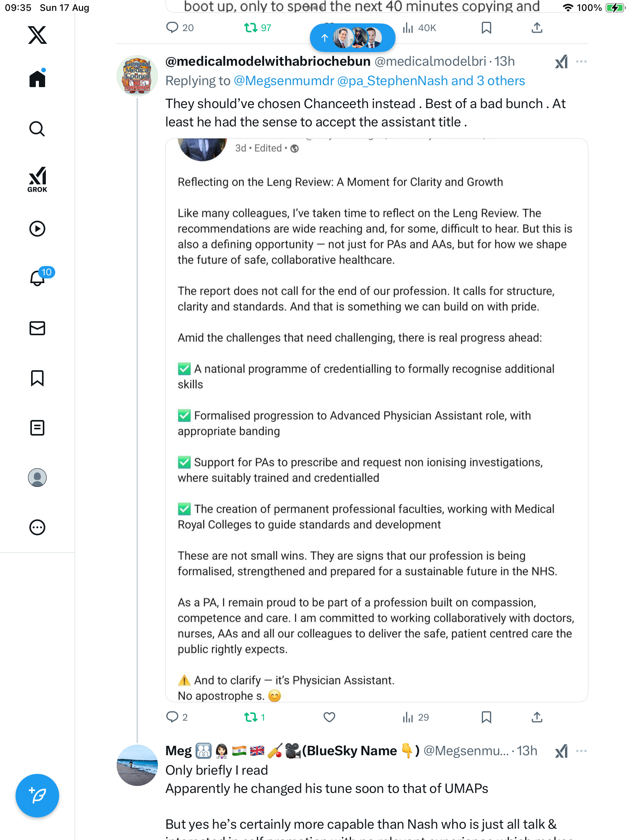This screenshot has width=630, height=840.
Task: Tap the compose new post button
Action: coord(37,796)
